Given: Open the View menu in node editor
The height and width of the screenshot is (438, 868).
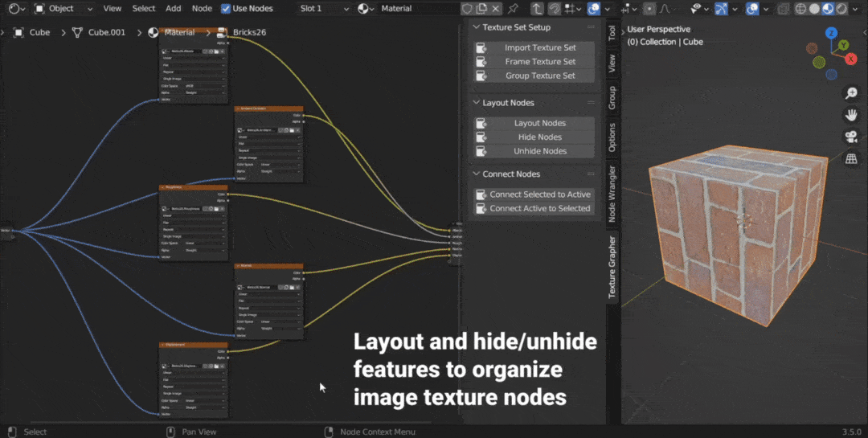Looking at the screenshot, I should coord(113,8).
